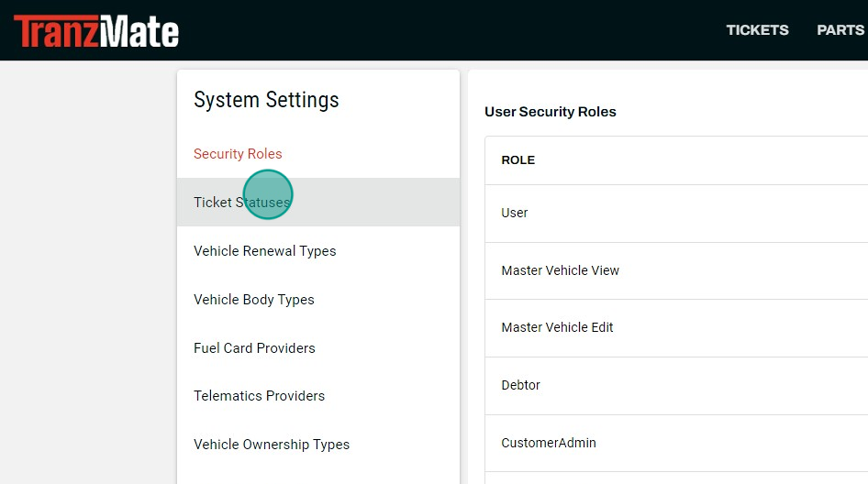Click the ROLE column header
Viewport: 868px width, 484px height.
(518, 159)
